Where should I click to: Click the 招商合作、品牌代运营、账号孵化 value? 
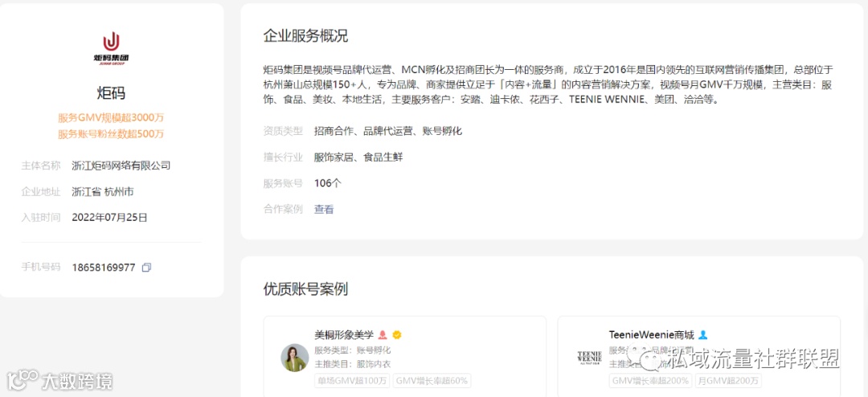(x=387, y=131)
